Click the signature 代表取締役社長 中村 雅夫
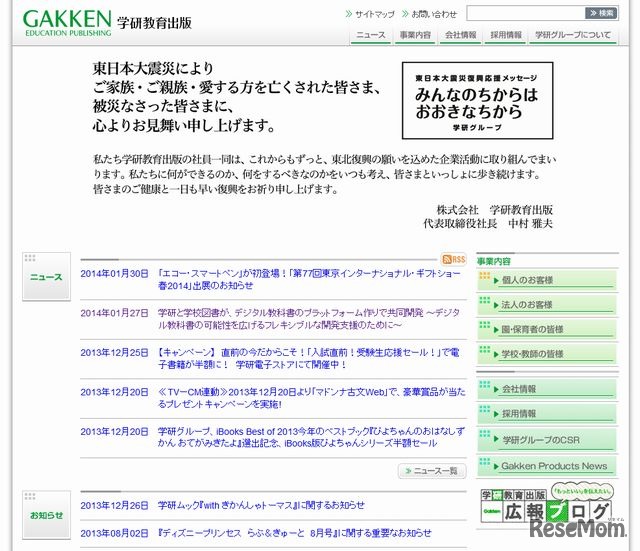This screenshot has width=640, height=551. click(488, 224)
